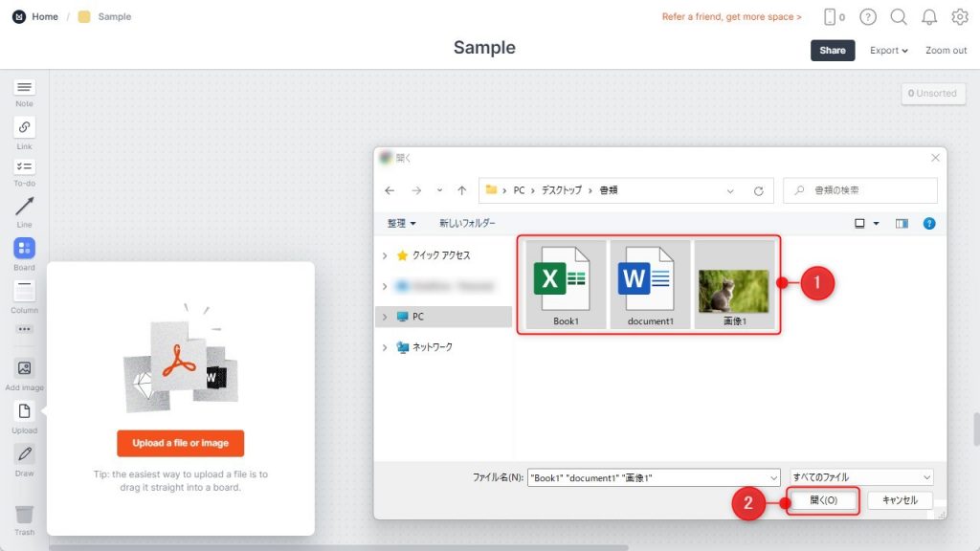Click Zoom out

[946, 51]
